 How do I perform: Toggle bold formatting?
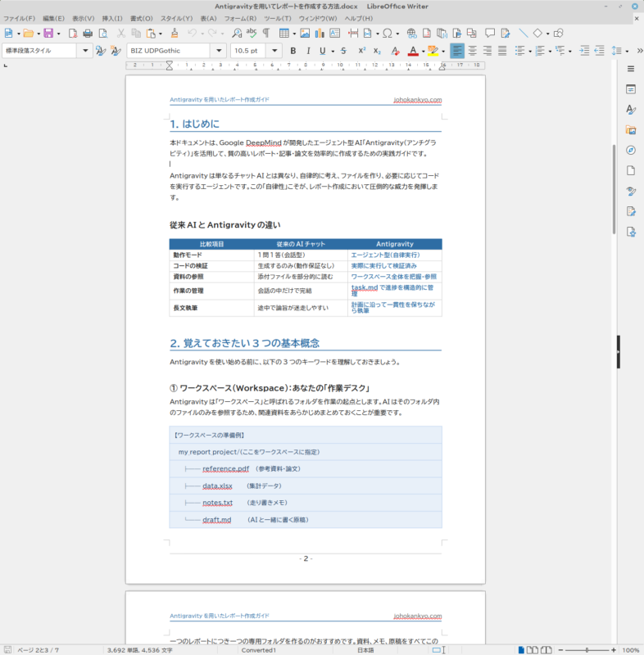point(292,51)
